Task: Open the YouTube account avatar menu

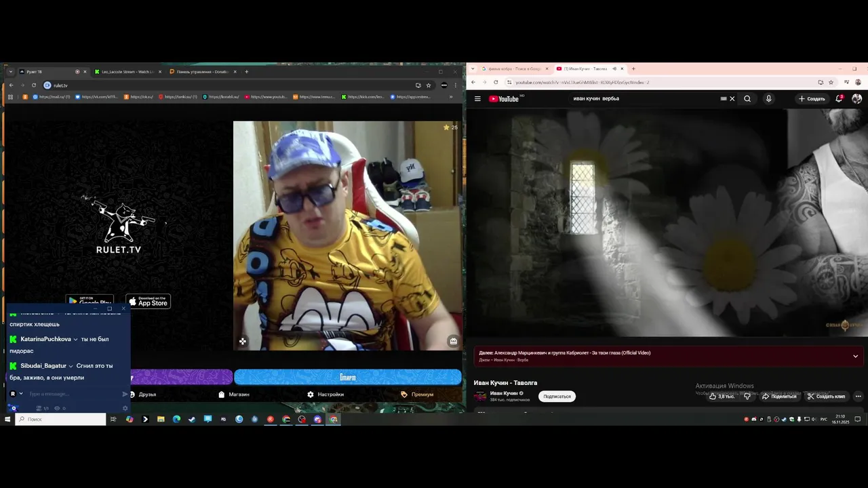Action: [x=857, y=99]
